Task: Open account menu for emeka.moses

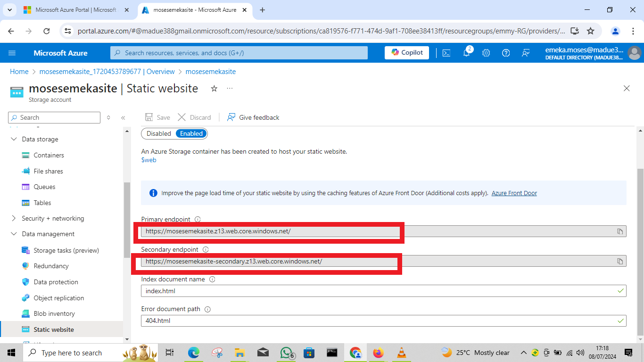Action: (x=593, y=53)
